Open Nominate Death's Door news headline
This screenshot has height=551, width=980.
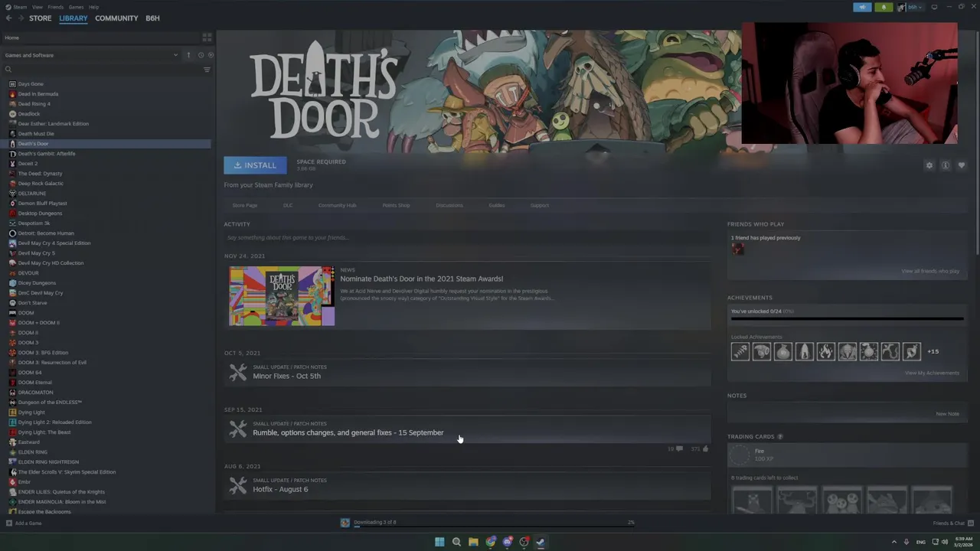pos(421,279)
